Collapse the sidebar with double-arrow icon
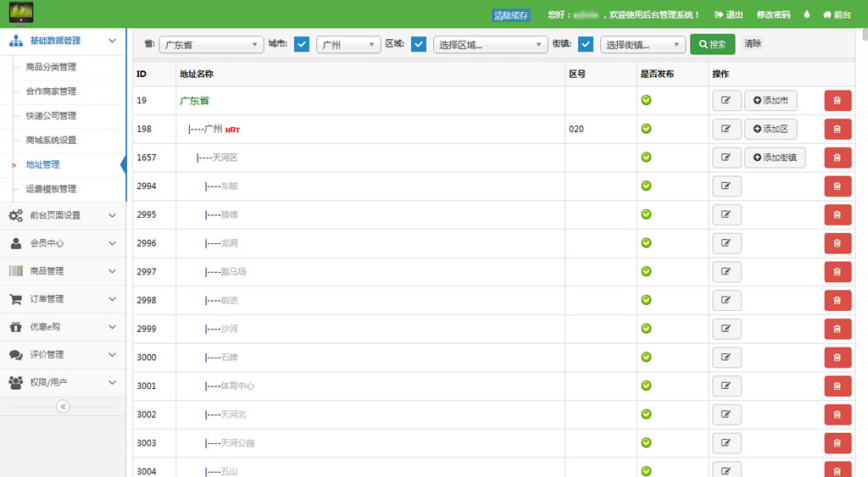 pyautogui.click(x=63, y=407)
